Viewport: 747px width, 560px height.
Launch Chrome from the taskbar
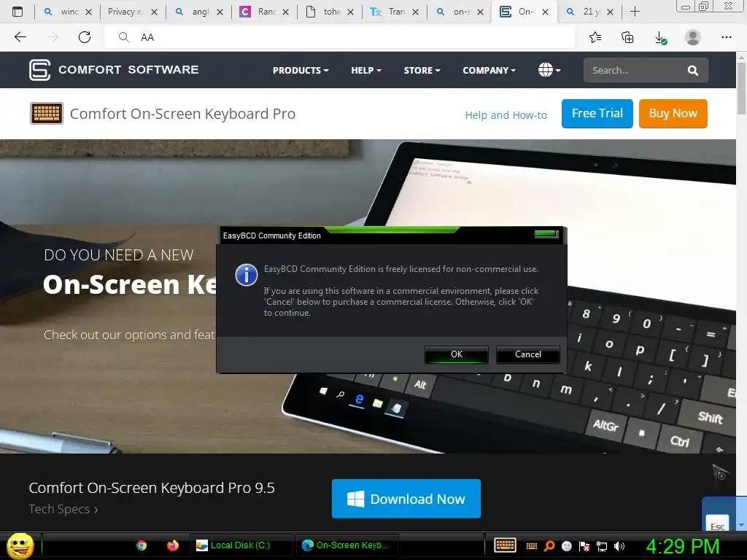141,545
